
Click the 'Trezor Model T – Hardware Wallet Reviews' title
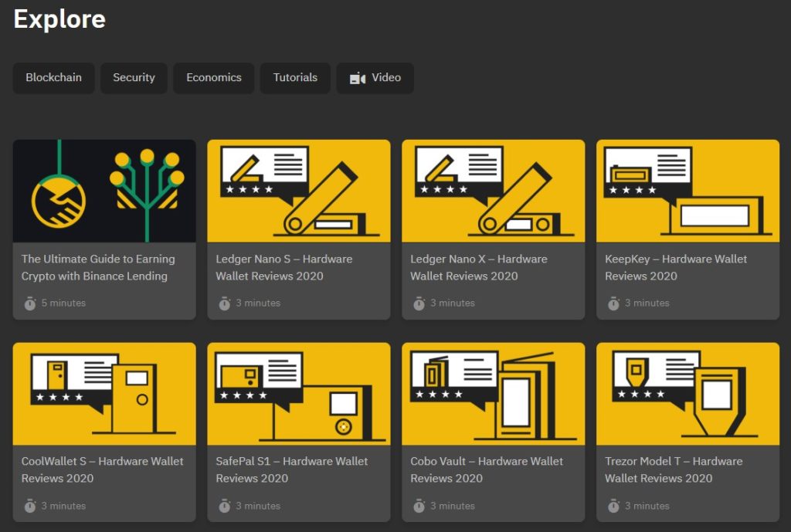pos(674,469)
